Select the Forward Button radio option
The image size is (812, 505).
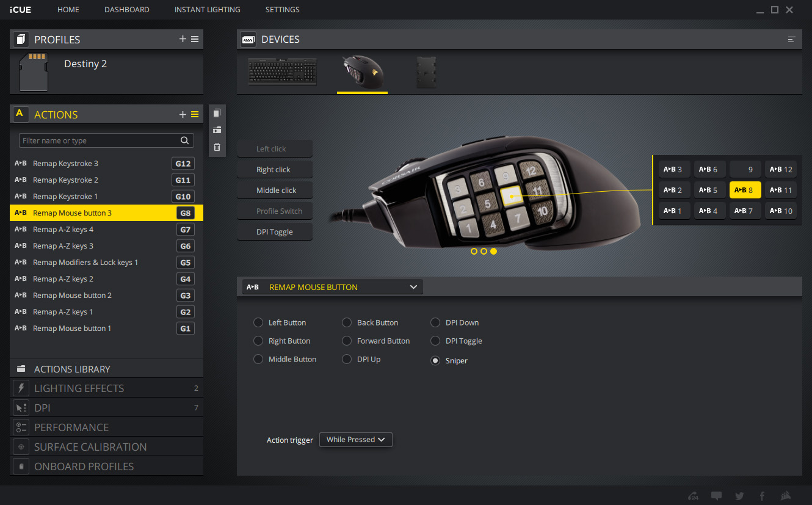347,341
